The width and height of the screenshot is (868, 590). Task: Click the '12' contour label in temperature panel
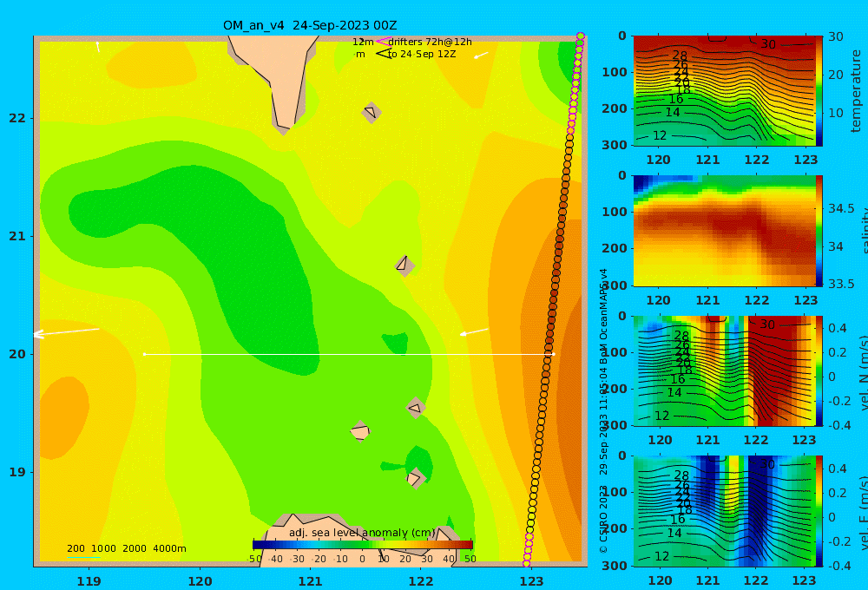[660, 135]
